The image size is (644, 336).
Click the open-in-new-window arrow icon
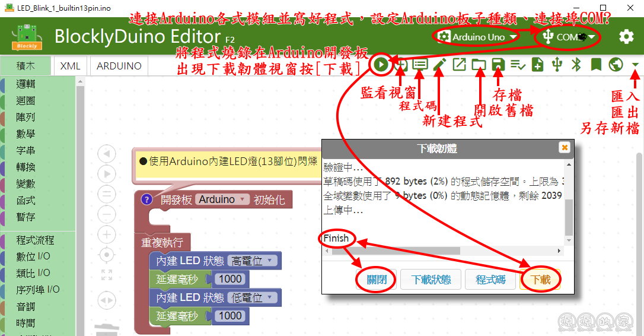[459, 65]
